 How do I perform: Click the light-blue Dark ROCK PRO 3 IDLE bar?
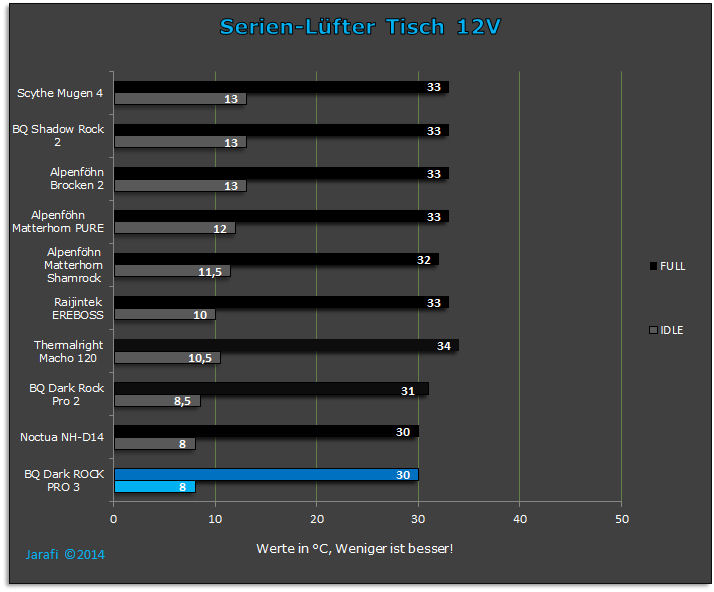click(155, 487)
